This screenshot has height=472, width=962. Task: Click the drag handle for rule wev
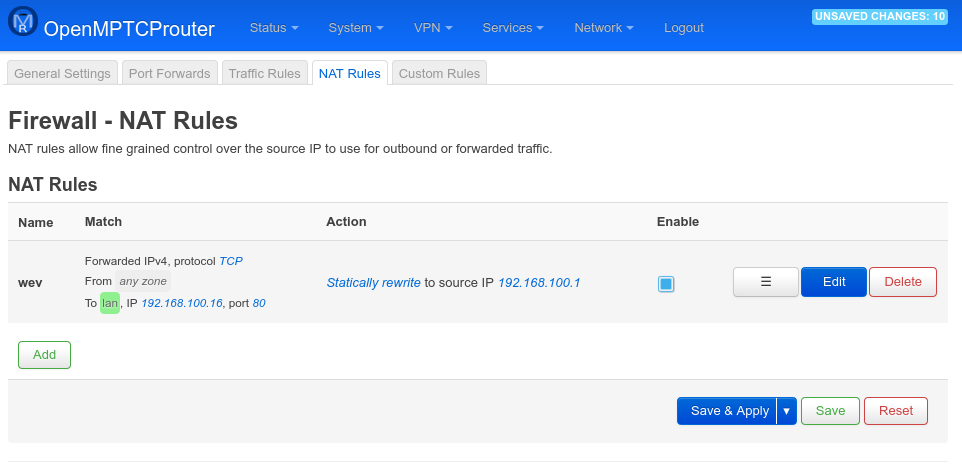tap(766, 282)
